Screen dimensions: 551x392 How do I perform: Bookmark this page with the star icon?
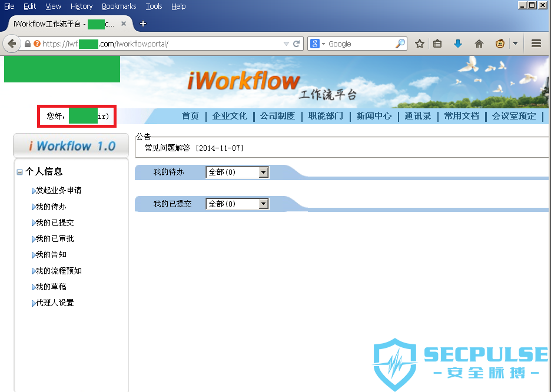(420, 44)
